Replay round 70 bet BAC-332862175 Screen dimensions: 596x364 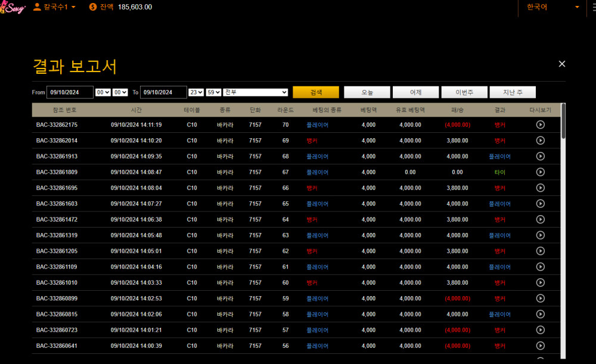pyautogui.click(x=540, y=125)
